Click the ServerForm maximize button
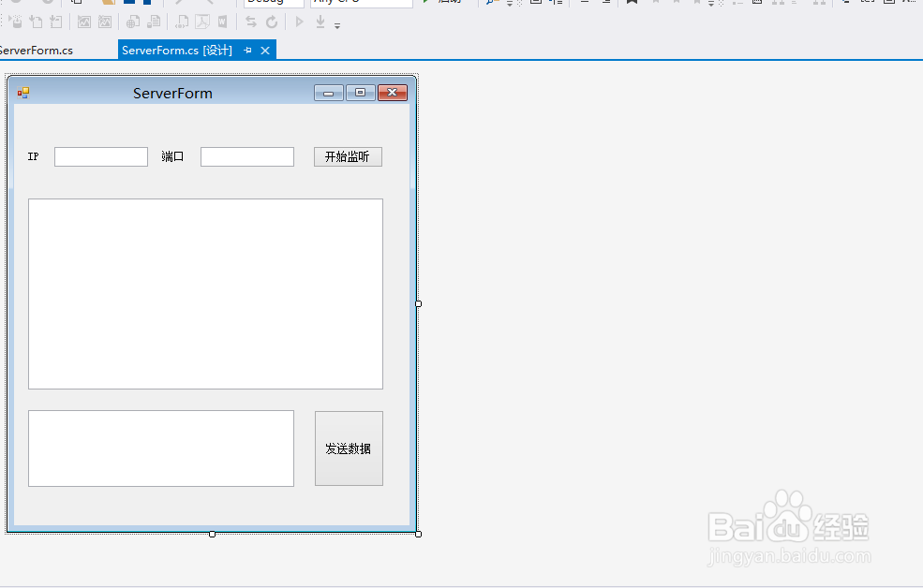The height and width of the screenshot is (588, 923). pyautogui.click(x=360, y=93)
